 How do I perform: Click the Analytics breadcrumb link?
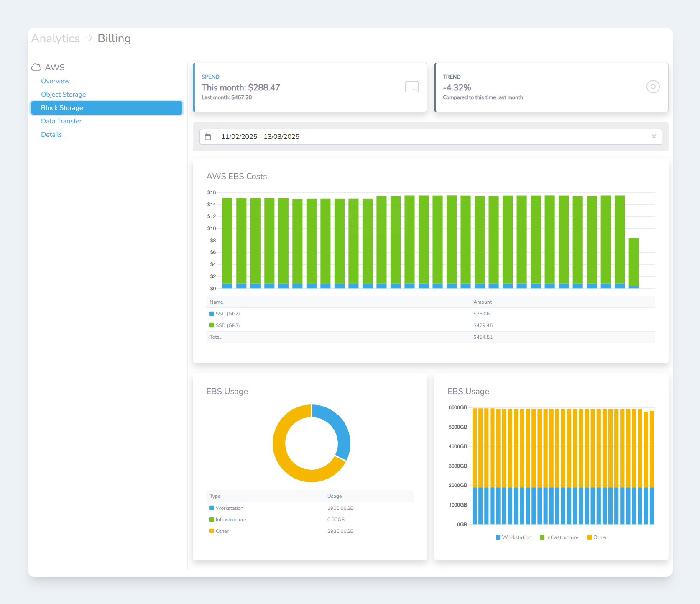(x=55, y=38)
